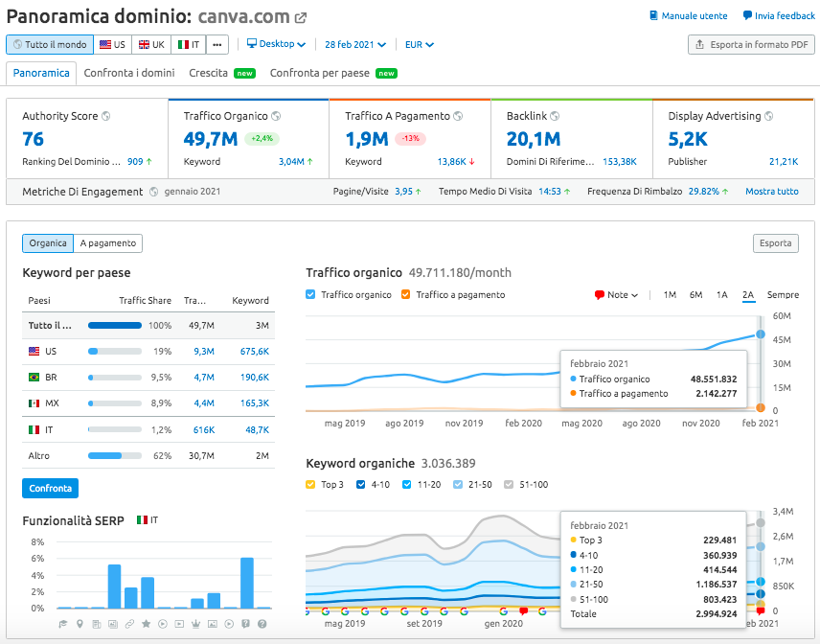Switch to the Confronta i domini tab
This screenshot has height=644, width=820.
click(129, 73)
